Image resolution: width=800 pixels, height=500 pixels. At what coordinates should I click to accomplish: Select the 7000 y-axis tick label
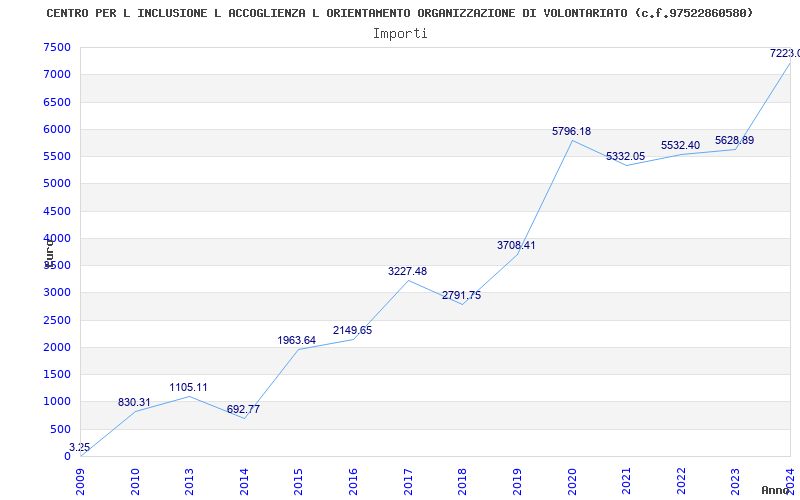tap(57, 74)
